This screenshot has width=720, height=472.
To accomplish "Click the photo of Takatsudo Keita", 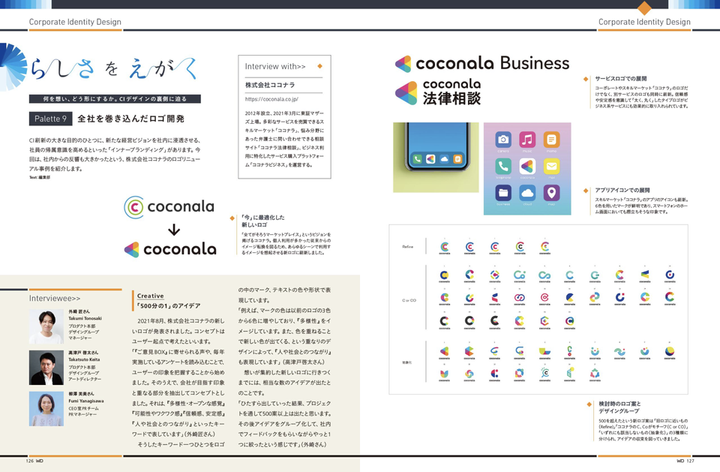I will point(46,368).
